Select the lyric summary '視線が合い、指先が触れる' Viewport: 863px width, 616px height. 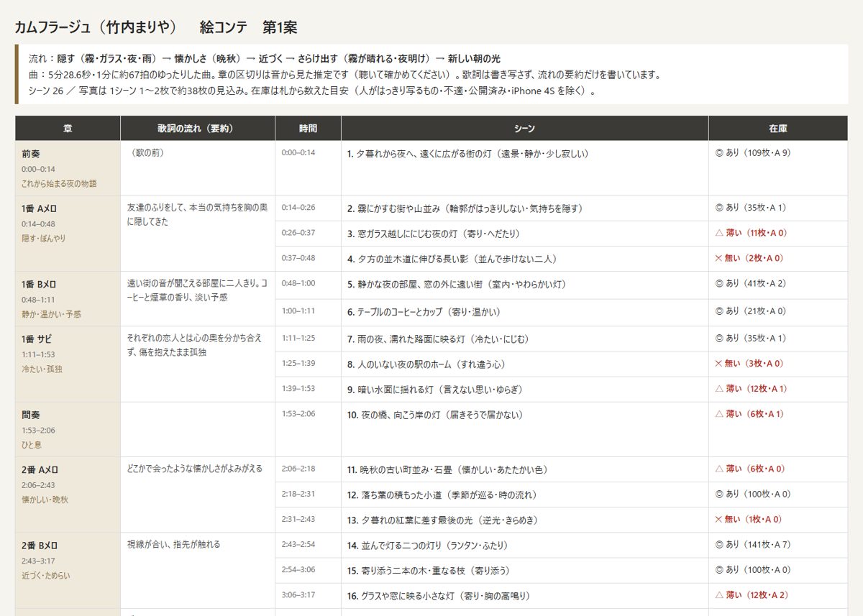(x=198, y=570)
